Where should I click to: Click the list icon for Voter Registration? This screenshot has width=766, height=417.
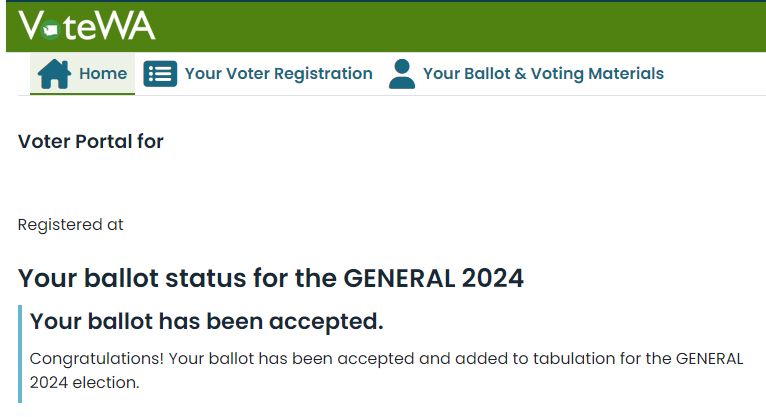coord(160,74)
